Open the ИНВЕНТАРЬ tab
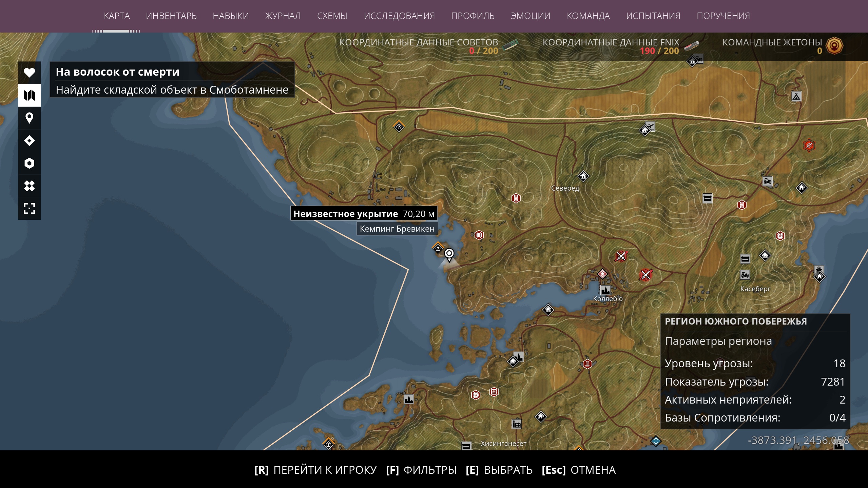 [x=171, y=16]
